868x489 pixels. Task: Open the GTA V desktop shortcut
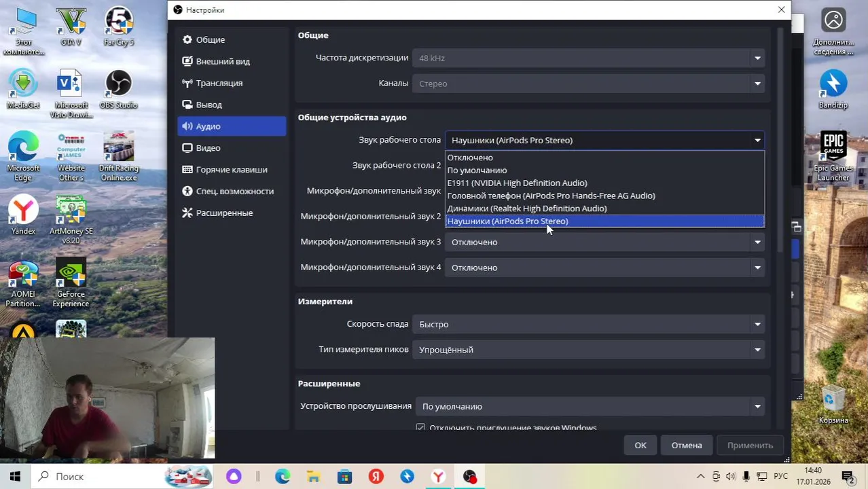click(71, 27)
